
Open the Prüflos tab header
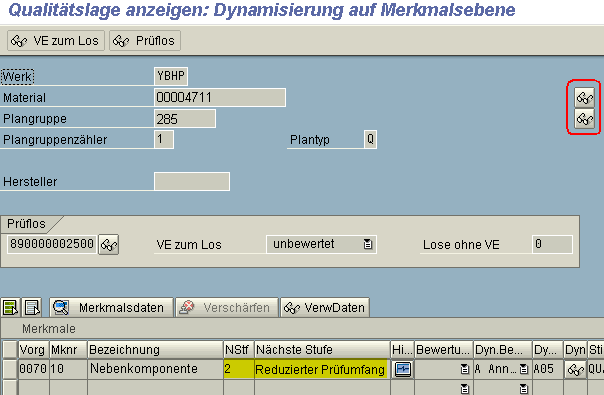(26, 224)
